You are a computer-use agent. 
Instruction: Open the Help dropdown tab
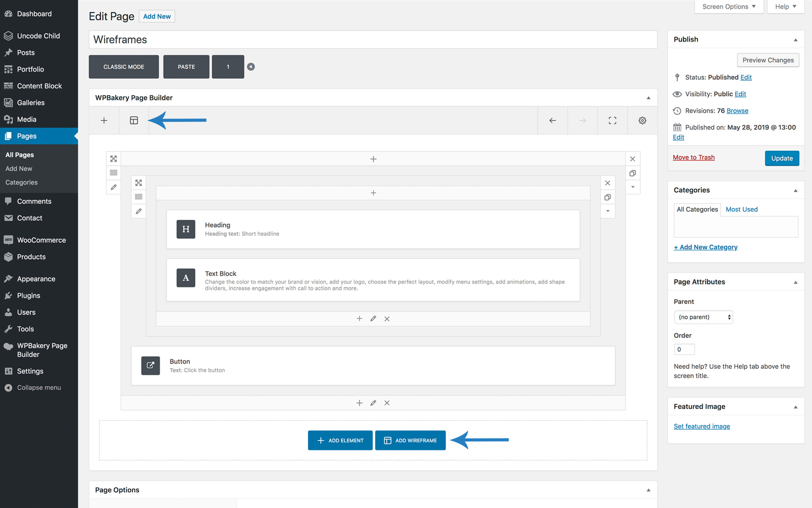(x=785, y=7)
